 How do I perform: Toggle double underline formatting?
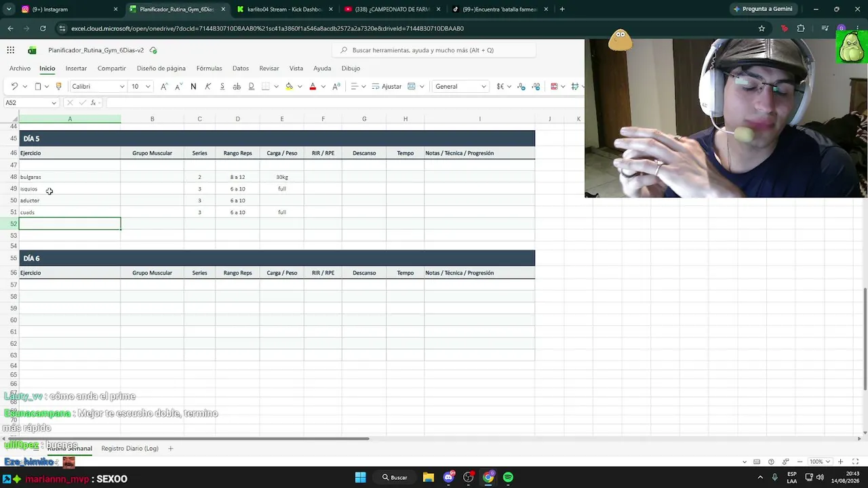point(251,87)
